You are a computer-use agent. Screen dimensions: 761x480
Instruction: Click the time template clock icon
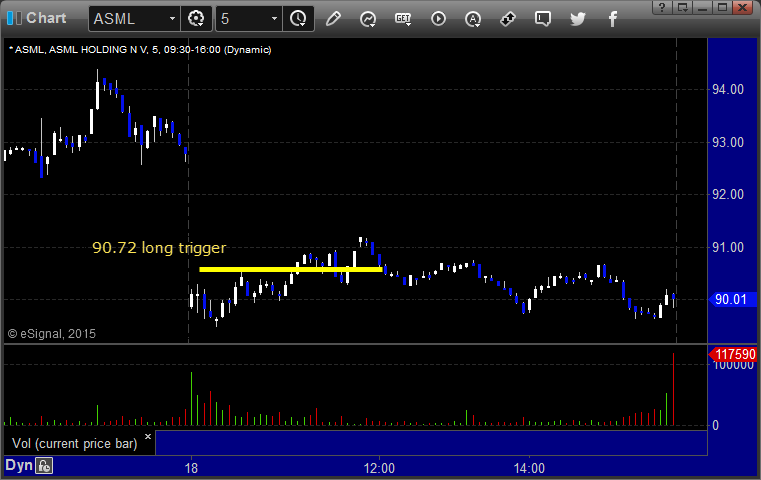pyautogui.click(x=298, y=19)
